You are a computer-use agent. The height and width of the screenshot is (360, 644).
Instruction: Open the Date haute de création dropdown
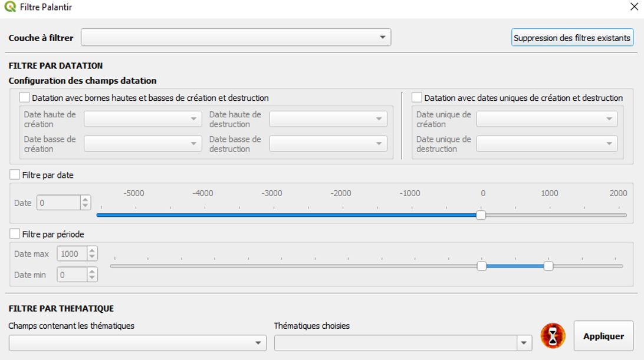pos(143,119)
